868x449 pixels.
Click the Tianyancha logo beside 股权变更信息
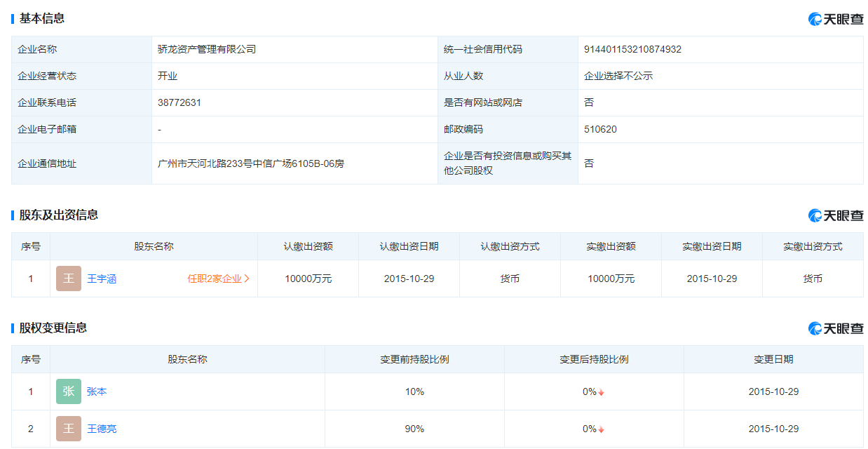click(x=836, y=328)
